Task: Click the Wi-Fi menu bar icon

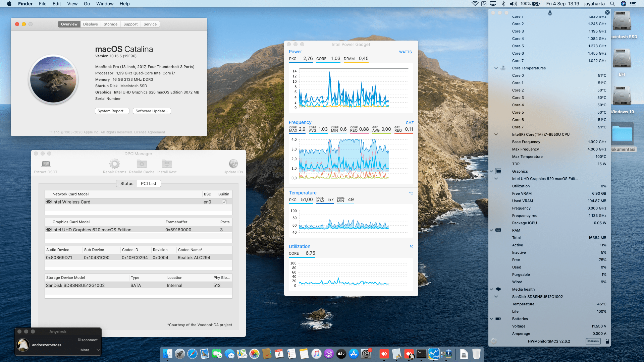Action: coord(475,4)
